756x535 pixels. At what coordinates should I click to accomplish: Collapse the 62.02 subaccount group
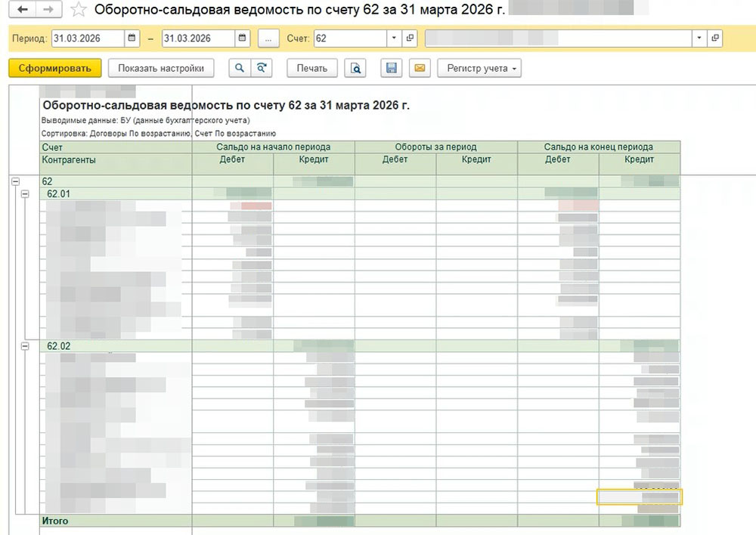(25, 346)
